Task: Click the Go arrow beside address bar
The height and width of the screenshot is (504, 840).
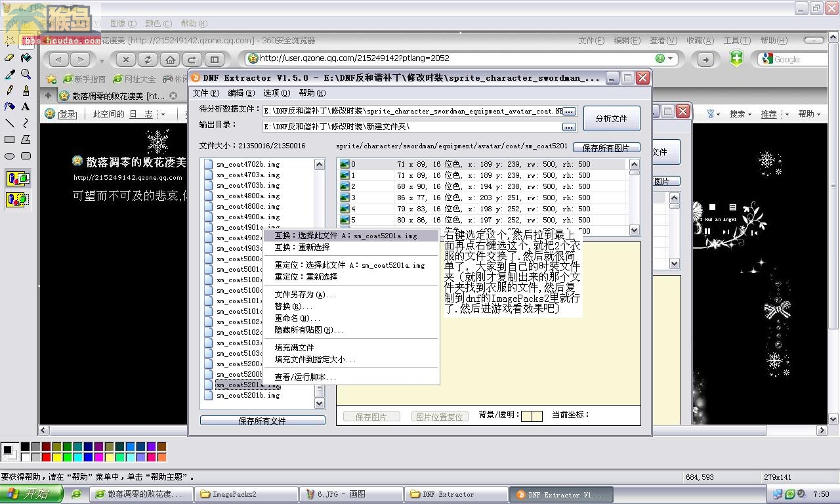Action: click(x=705, y=59)
